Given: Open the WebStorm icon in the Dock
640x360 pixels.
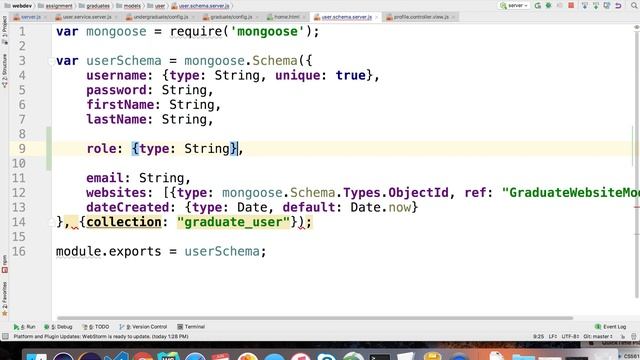Looking at the screenshot, I should 169,356.
